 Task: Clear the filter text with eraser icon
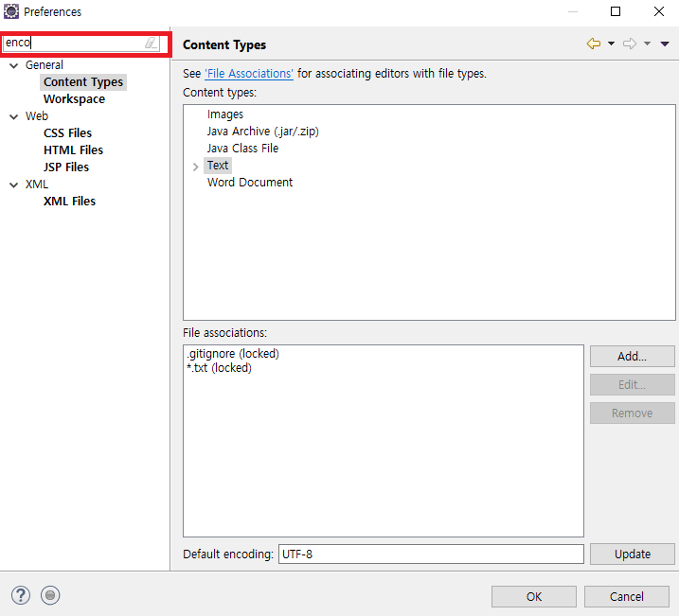click(x=151, y=43)
